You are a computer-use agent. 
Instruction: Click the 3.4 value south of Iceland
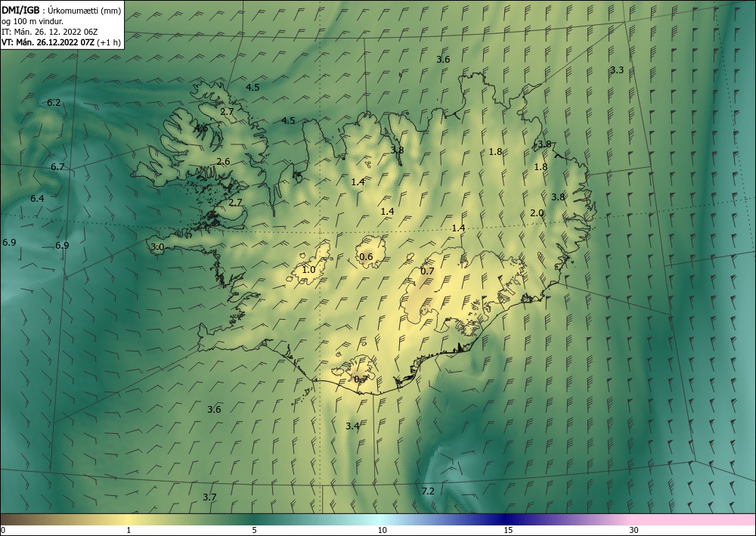point(352,426)
